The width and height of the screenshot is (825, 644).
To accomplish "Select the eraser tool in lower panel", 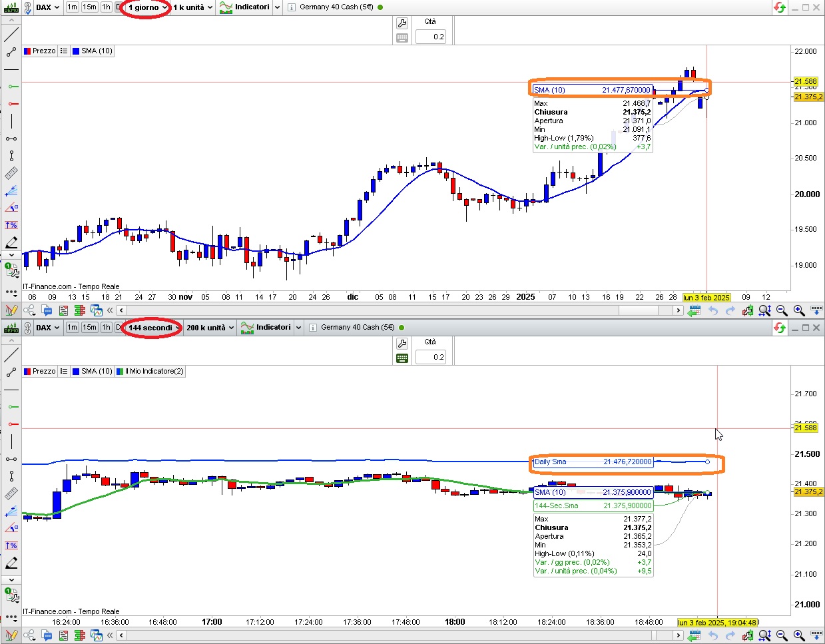I will coord(11,563).
